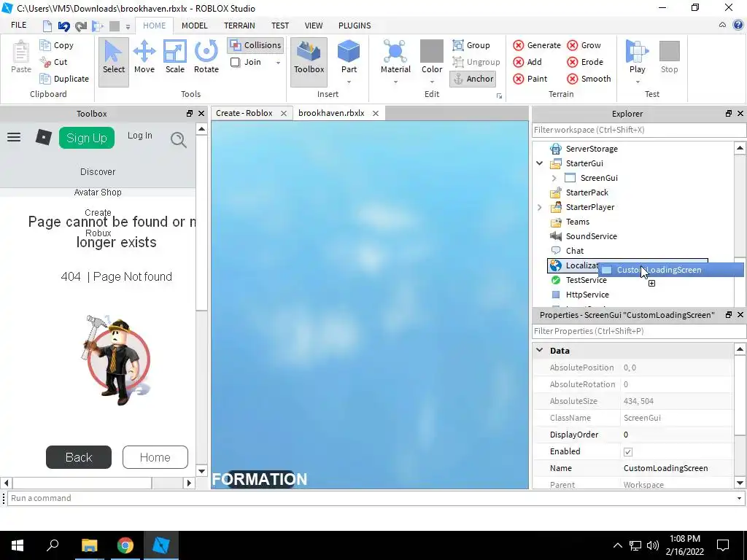This screenshot has width=747, height=560.
Task: Click the Home button on 404 page
Action: 155,457
